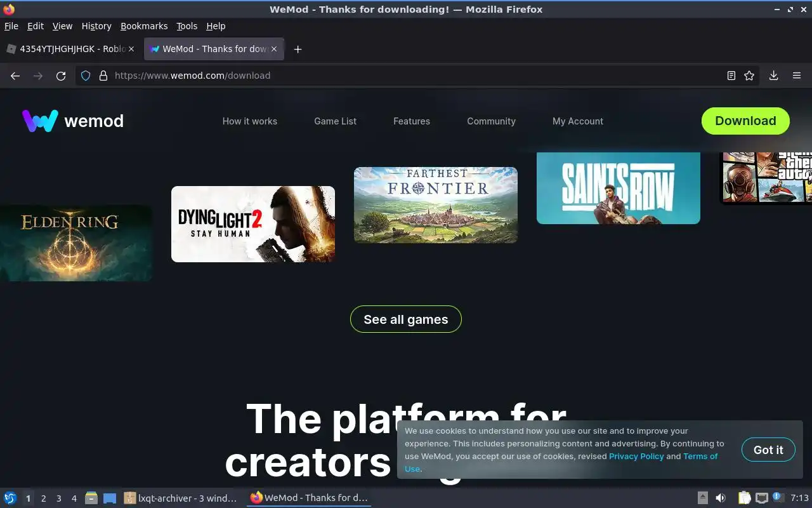Click the WeMod Firefox taskbar entry
The height and width of the screenshot is (508, 812).
tap(309, 498)
